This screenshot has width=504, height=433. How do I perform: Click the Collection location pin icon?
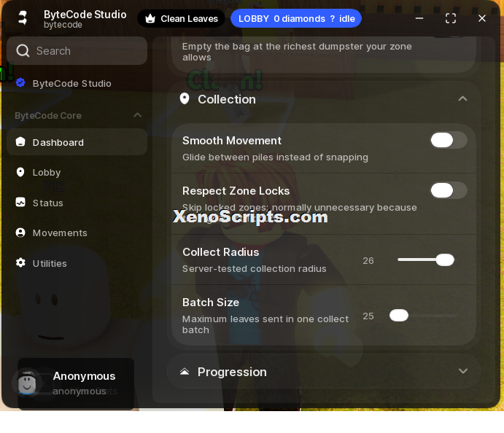click(x=185, y=99)
